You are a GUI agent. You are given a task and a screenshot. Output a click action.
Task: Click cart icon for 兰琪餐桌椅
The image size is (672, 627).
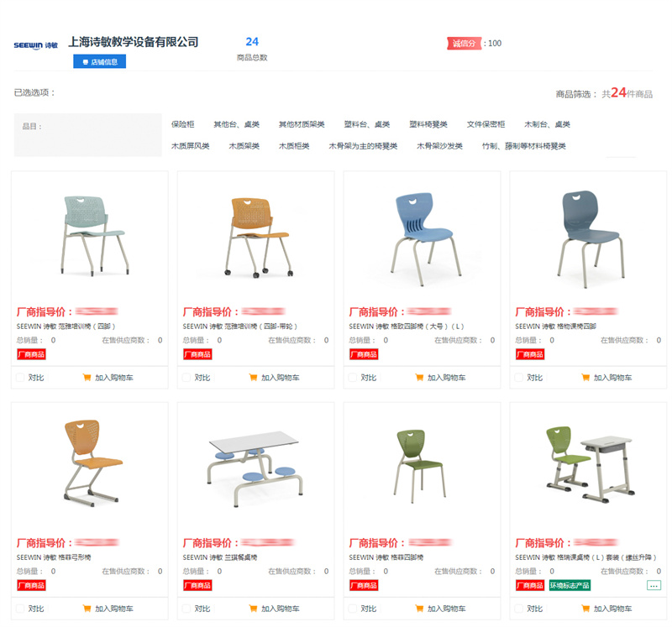click(x=254, y=609)
